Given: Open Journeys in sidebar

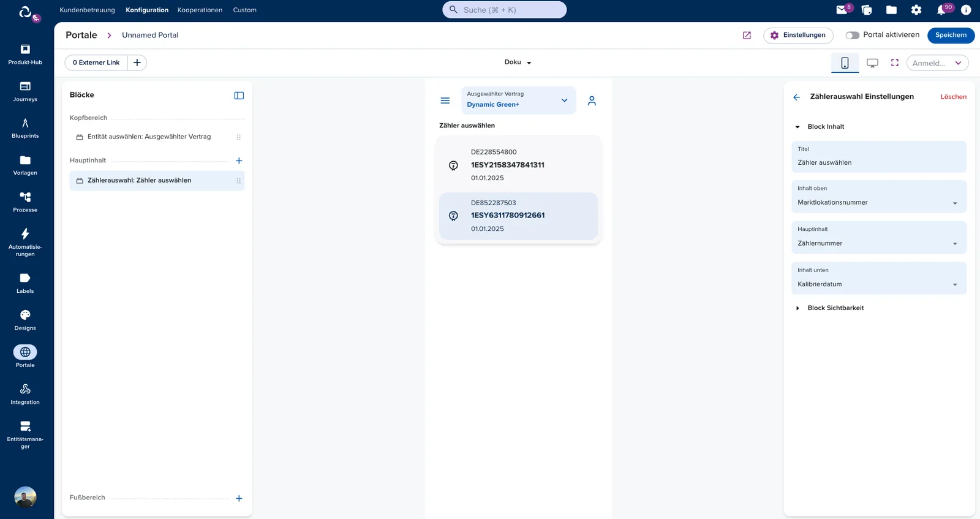Looking at the screenshot, I should pyautogui.click(x=25, y=91).
